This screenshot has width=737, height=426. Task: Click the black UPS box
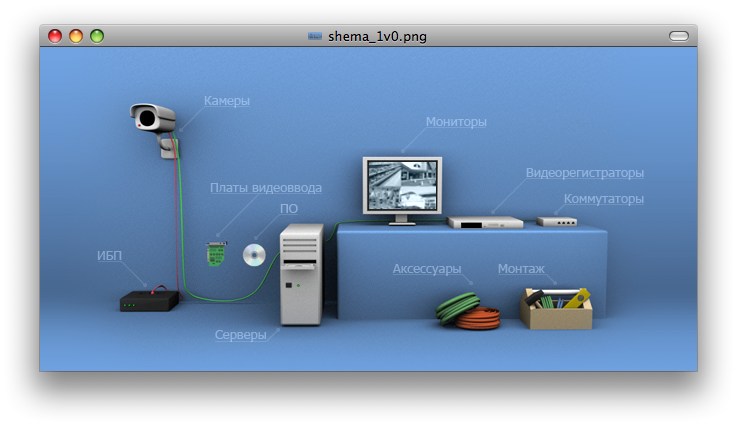coord(149,300)
